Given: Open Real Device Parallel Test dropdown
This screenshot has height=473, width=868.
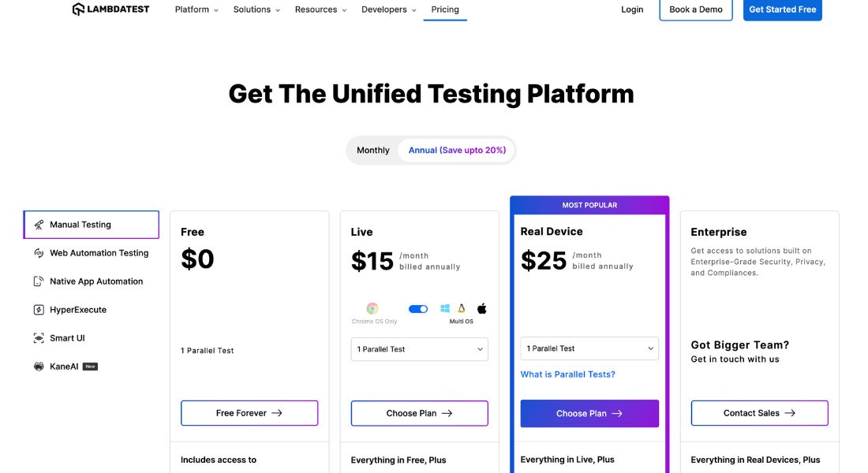Looking at the screenshot, I should (x=589, y=348).
